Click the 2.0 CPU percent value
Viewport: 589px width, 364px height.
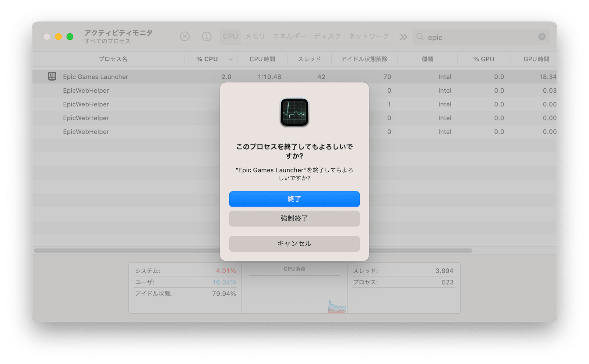point(226,77)
